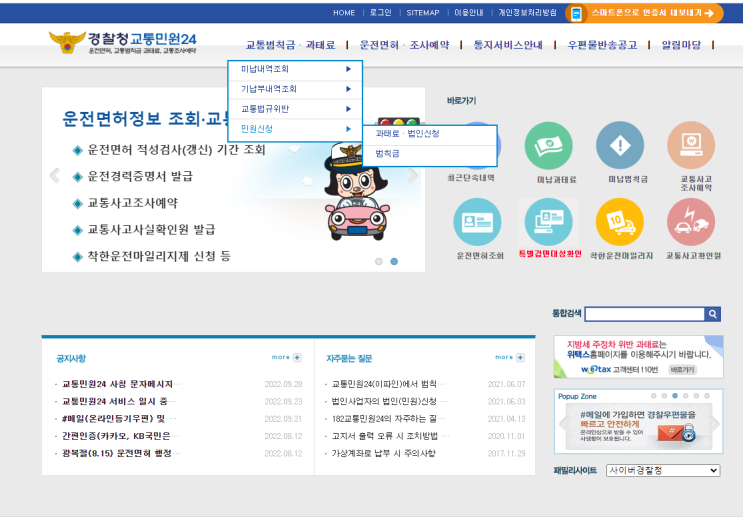
Task: Open FAQ 고지서 출력 오류 시 조치방법
Action: tap(390, 436)
